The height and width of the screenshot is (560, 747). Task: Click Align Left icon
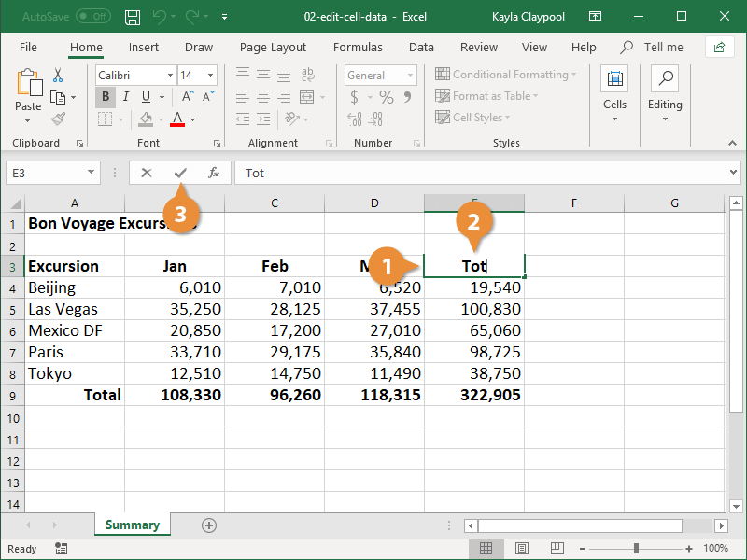tap(243, 97)
